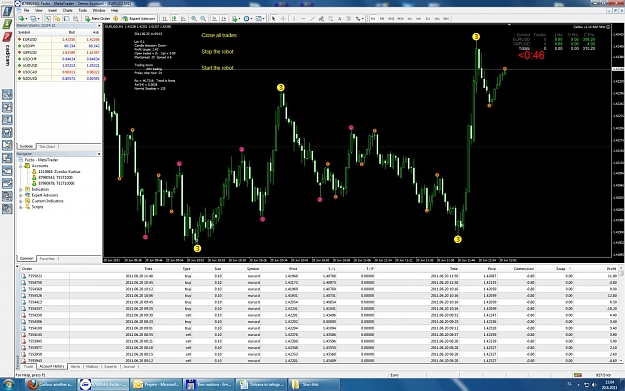Viewport: 625px width, 391px height.
Task: Toggle auto scroll chart icon
Action: (x=214, y=18)
